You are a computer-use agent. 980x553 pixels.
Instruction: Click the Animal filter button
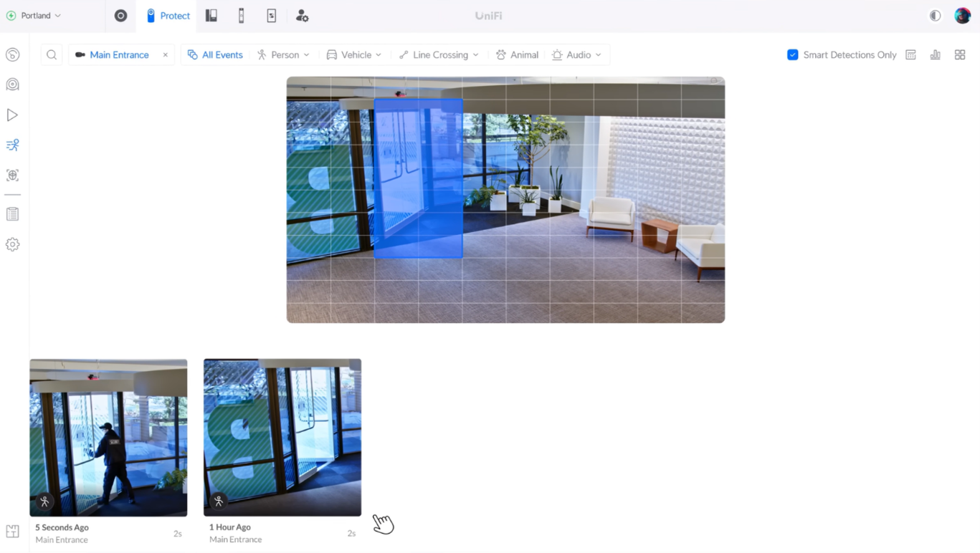(x=517, y=55)
